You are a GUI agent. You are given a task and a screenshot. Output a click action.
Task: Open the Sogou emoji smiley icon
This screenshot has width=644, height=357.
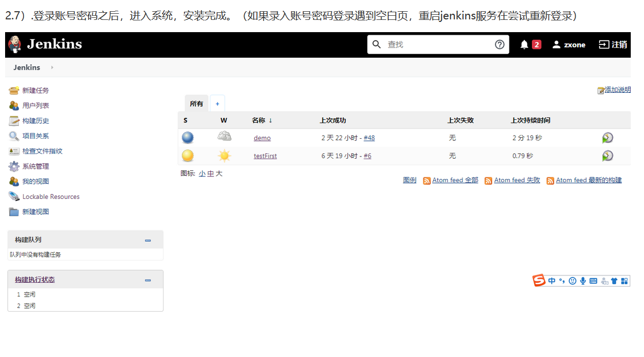(x=572, y=281)
